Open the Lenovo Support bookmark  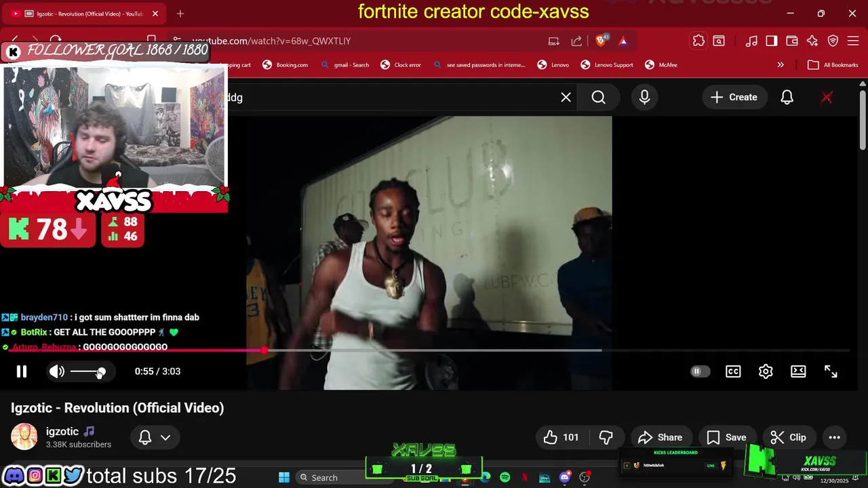pos(607,65)
